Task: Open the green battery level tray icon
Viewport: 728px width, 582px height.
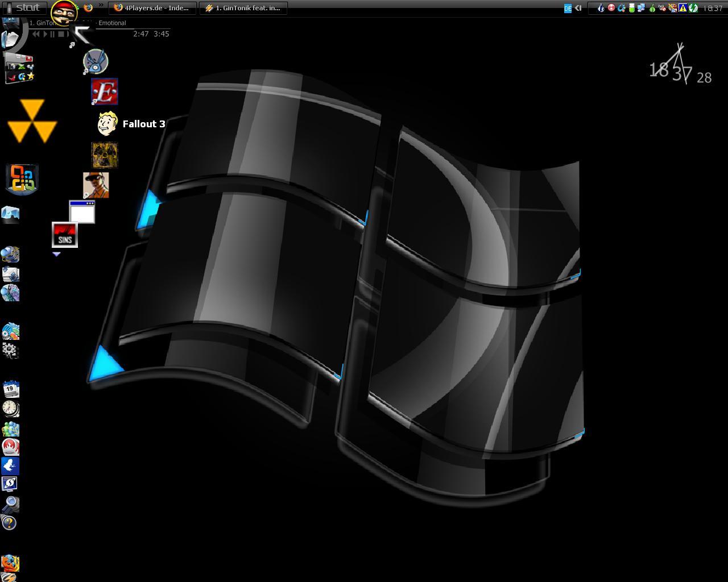Action: click(631, 8)
